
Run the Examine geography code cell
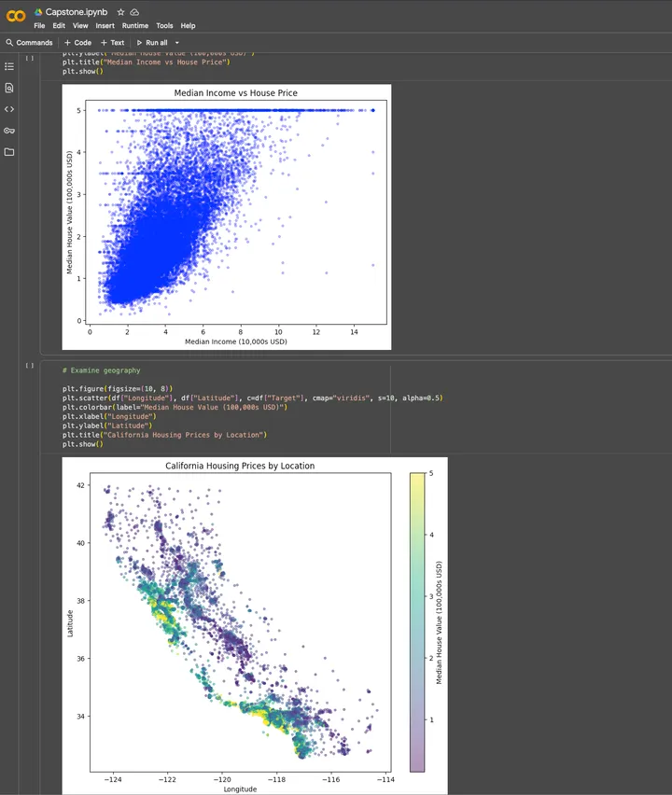pos(30,366)
